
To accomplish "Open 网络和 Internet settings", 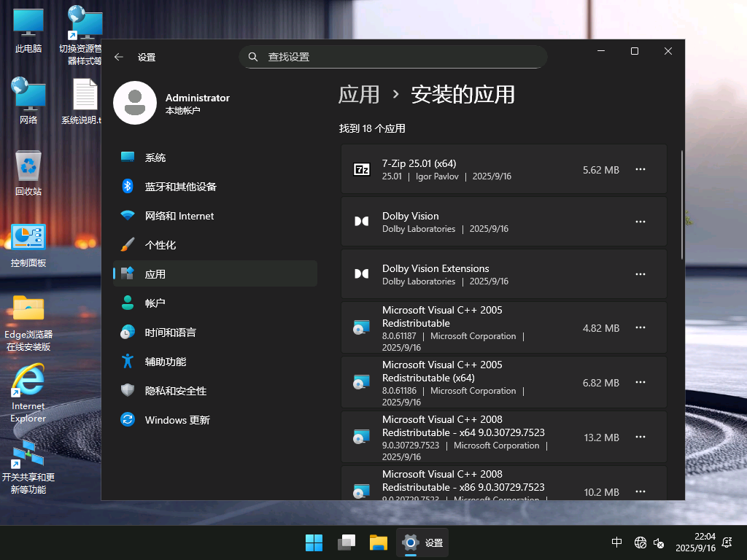I will point(215,216).
